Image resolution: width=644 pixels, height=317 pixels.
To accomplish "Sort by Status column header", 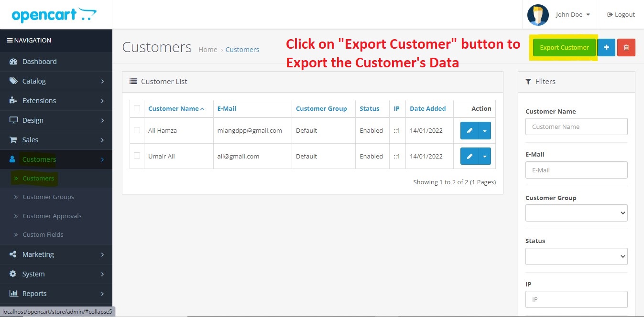I will [x=370, y=109].
